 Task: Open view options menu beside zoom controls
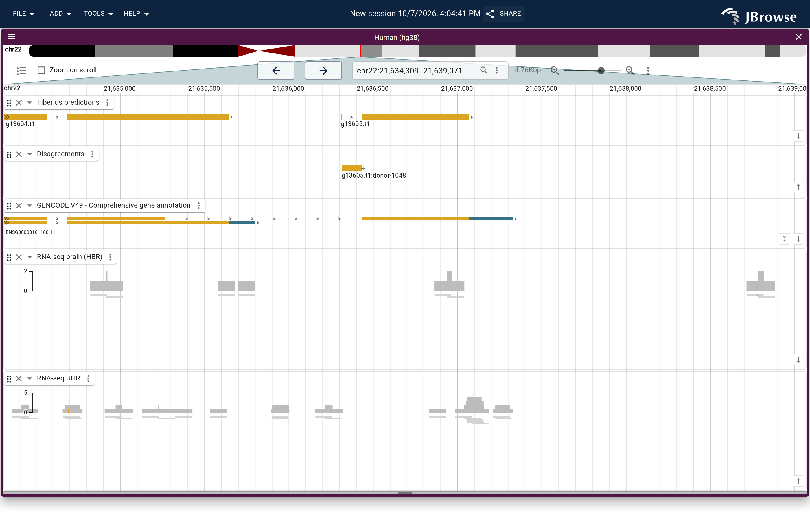pos(648,71)
